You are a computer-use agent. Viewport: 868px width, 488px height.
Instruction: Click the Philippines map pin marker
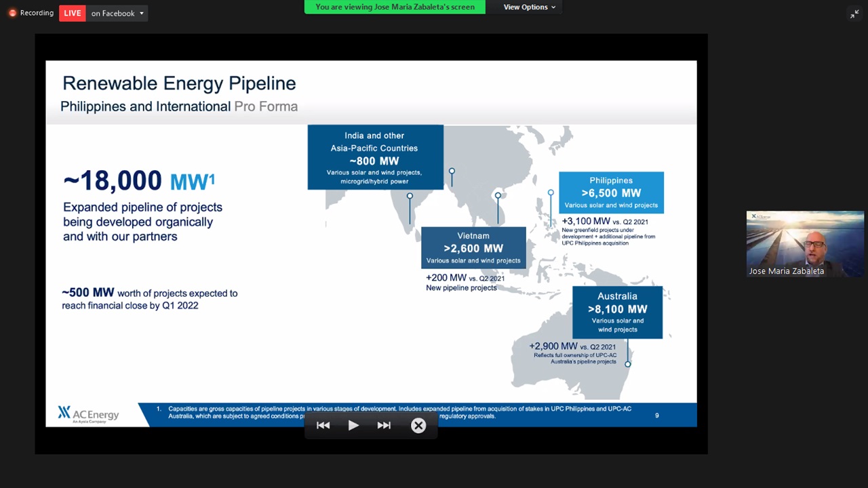pyautogui.click(x=551, y=193)
